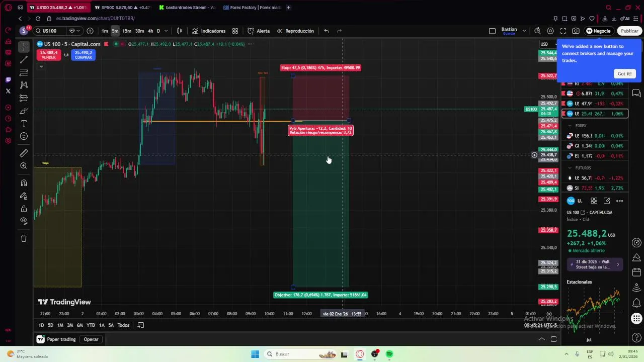Toggle stay in drawing mode

point(24,196)
